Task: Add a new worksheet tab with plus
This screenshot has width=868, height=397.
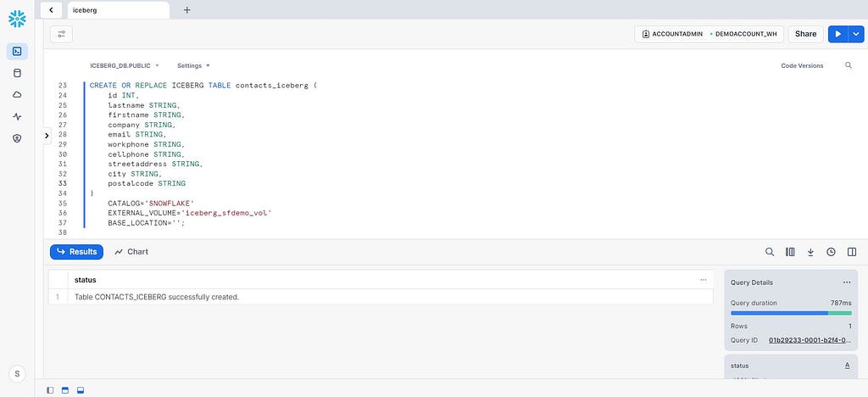Action: [x=187, y=10]
